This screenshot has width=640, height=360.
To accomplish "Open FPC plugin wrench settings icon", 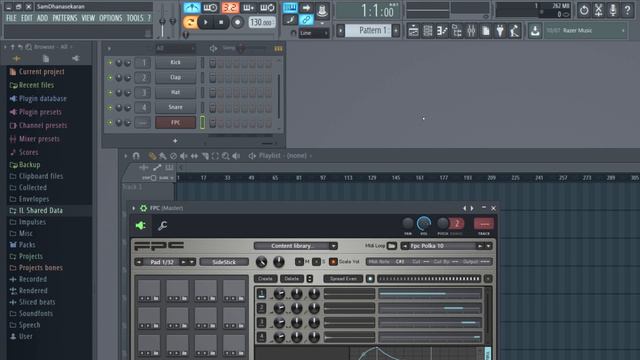I will (162, 225).
